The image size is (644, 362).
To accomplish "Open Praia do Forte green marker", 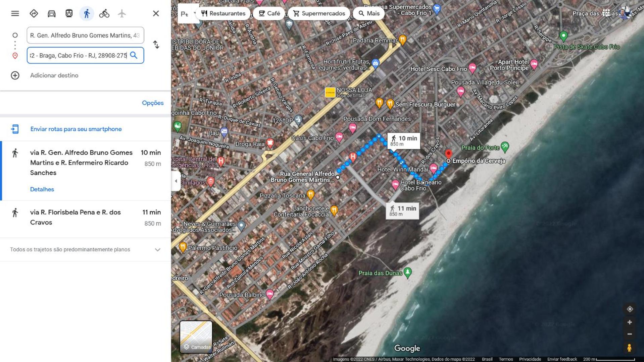I will pos(505,146).
